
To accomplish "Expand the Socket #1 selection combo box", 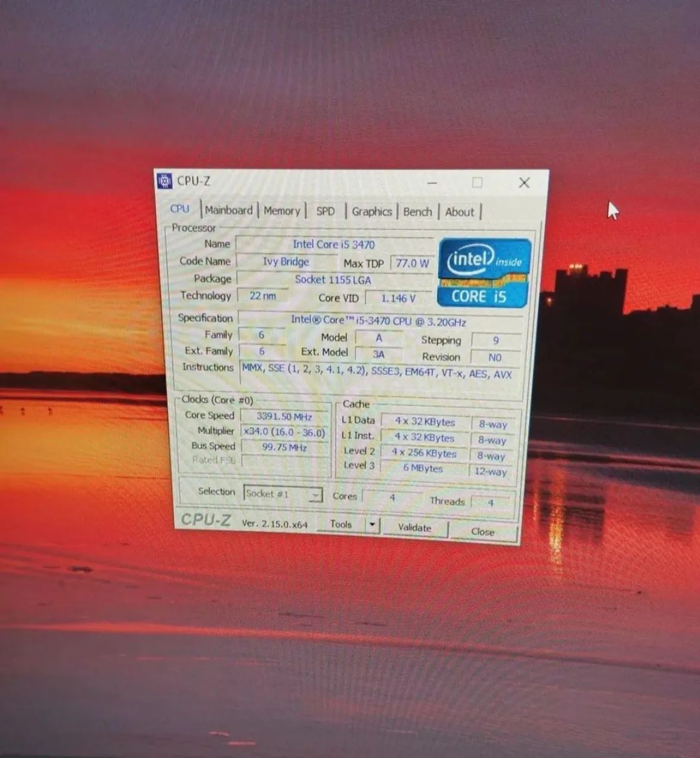I will pyautogui.click(x=283, y=494).
